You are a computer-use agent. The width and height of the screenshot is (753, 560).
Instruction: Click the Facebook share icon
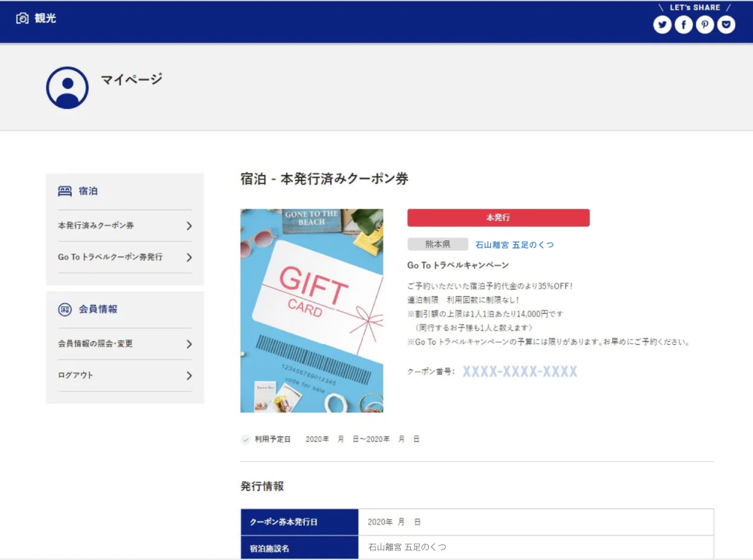click(683, 24)
